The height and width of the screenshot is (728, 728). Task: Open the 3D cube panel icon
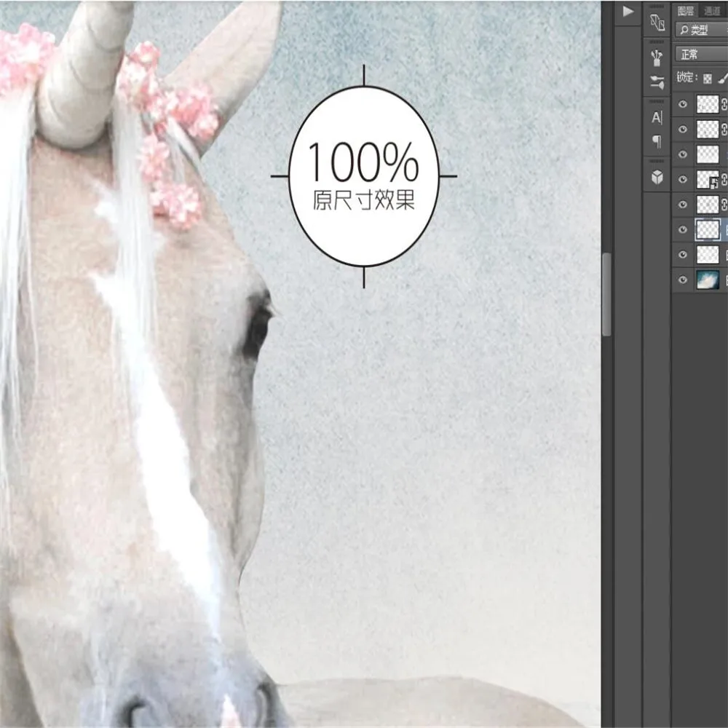tap(657, 177)
